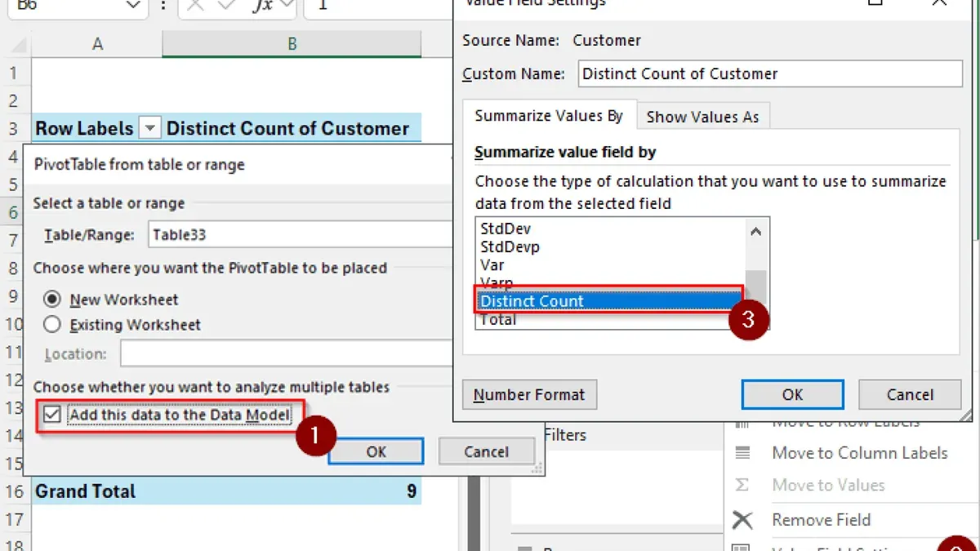Click Cancel in the Value Field Settings dialog
The height and width of the screenshot is (551, 980).
point(910,394)
